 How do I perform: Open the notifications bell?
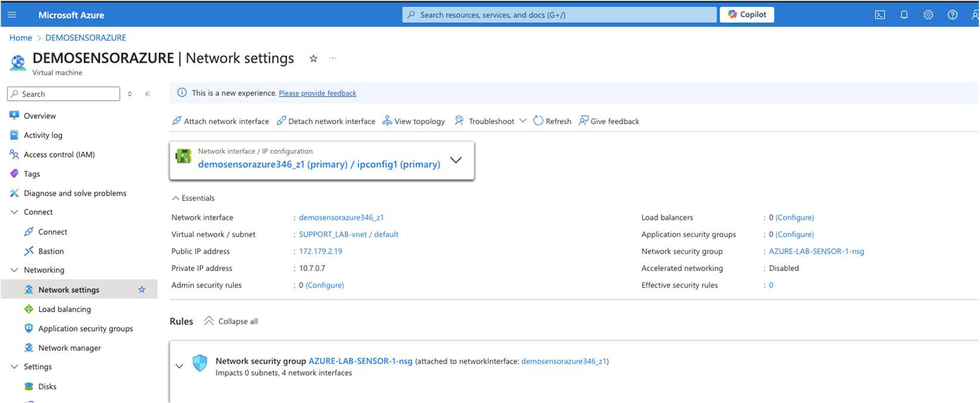click(x=904, y=15)
